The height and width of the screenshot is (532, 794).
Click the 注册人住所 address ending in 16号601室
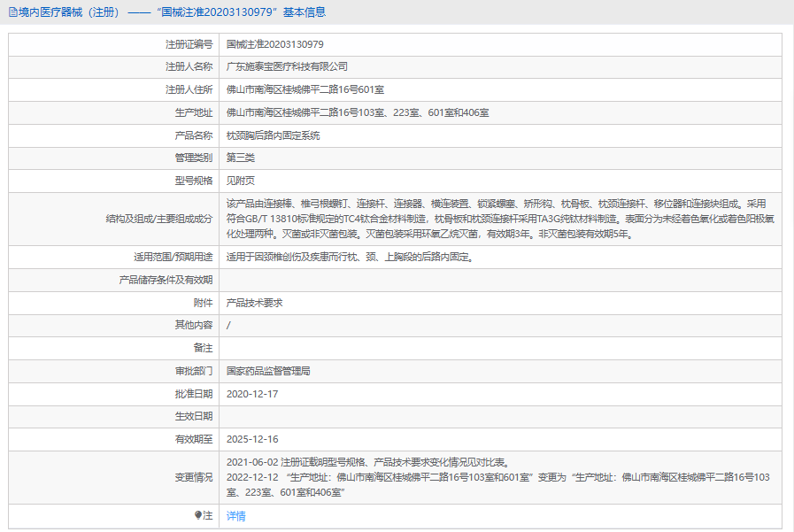305,89
